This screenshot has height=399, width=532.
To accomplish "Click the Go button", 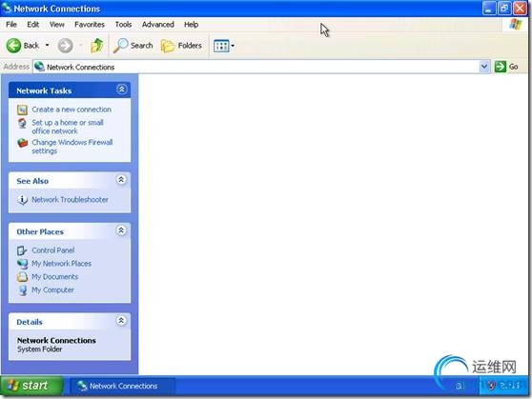I will 506,67.
